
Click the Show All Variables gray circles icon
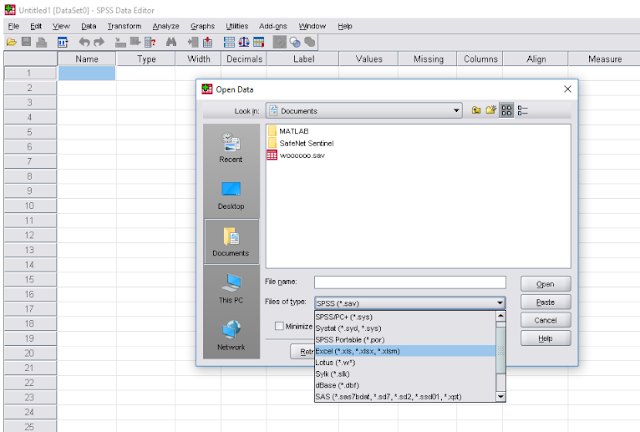(310, 42)
